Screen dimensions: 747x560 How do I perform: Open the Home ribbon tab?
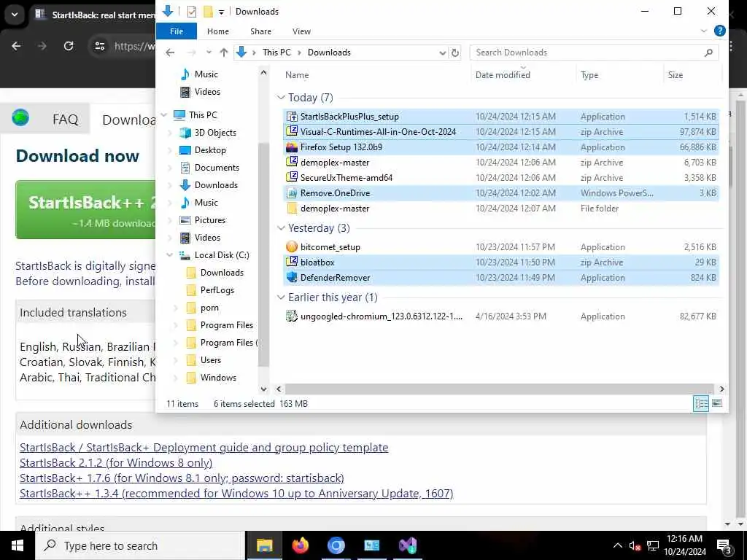pyautogui.click(x=218, y=31)
